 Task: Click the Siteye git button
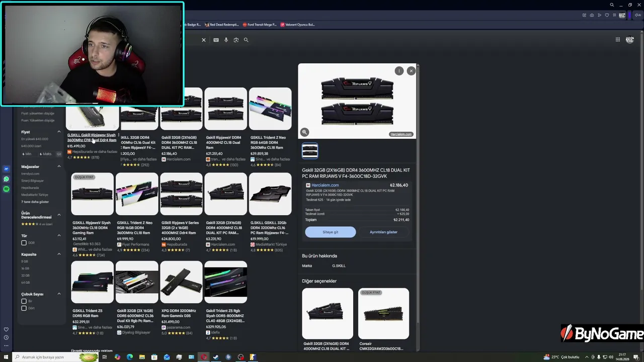pos(331,232)
